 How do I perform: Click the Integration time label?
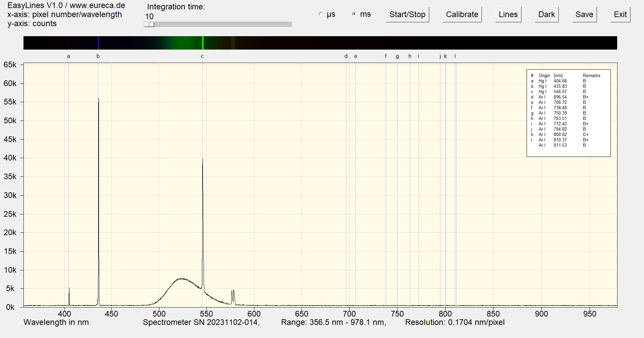176,7
